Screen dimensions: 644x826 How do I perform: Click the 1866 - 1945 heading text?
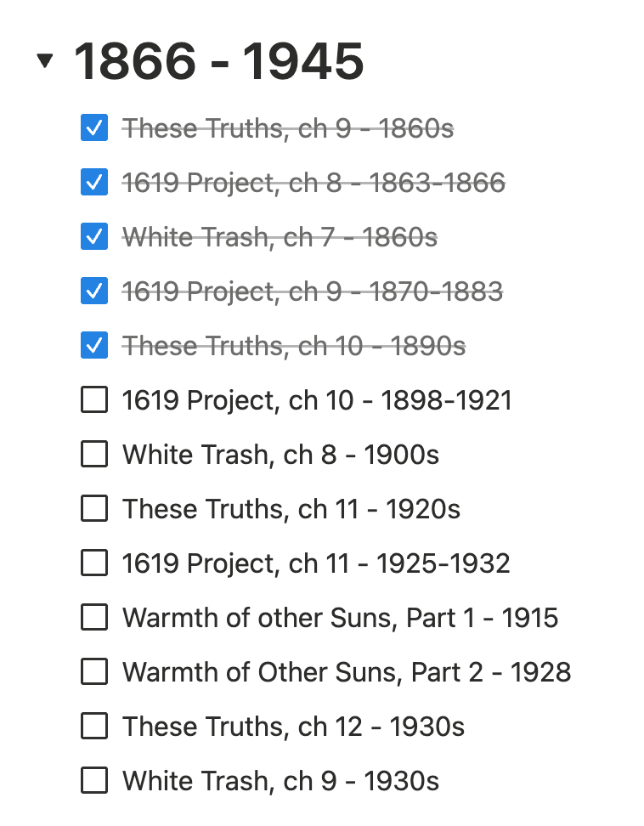pos(219,61)
